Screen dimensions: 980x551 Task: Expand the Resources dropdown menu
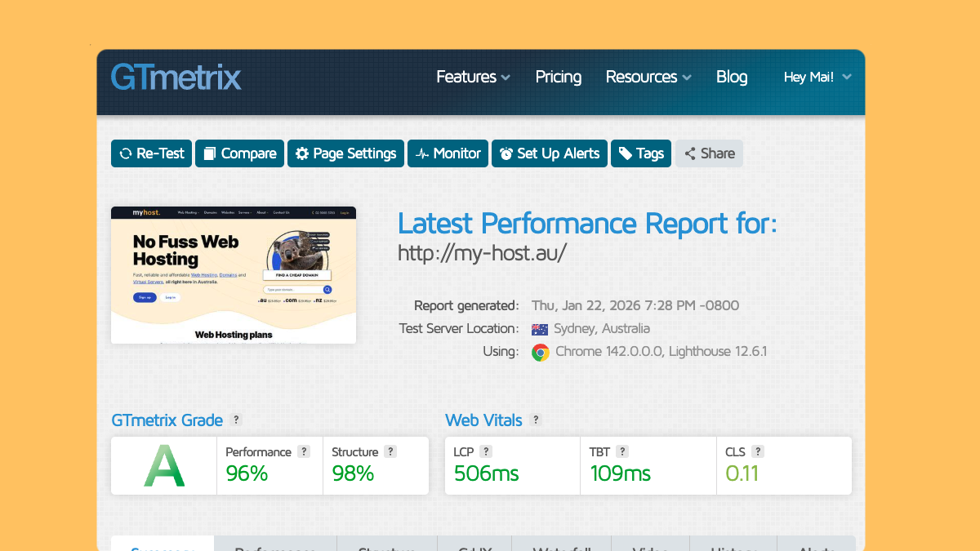click(648, 77)
